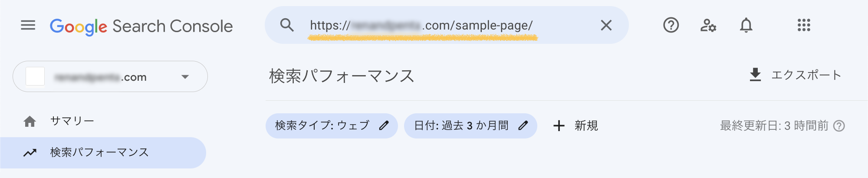
Task: Click the last-updated help icon
Action: pos(839,126)
